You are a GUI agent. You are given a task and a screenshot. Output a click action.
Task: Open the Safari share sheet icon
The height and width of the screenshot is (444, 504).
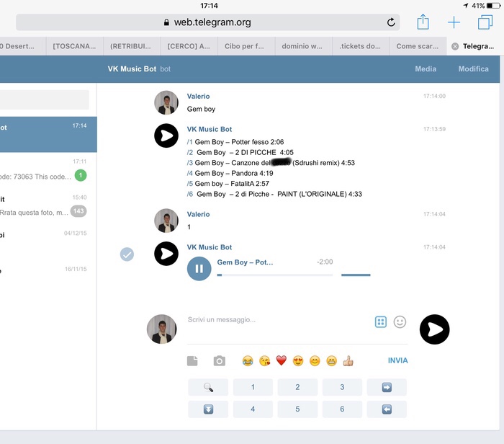423,22
